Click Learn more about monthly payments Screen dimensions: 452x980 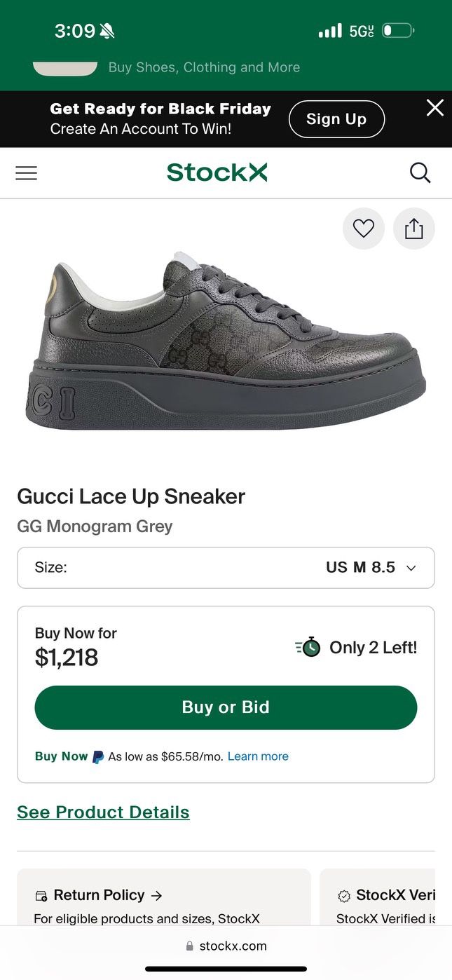257,756
